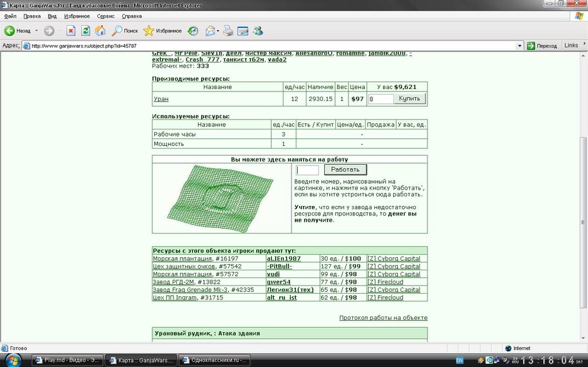This screenshot has height=367, width=588.
Task: Launch the Messenger people icon
Action: (257, 31)
